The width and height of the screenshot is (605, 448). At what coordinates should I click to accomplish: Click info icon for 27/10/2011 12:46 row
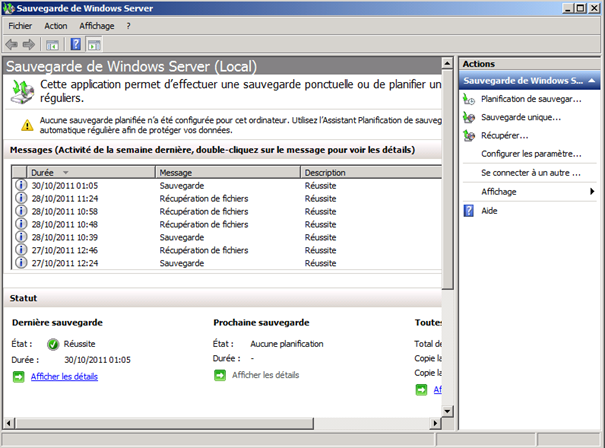[x=21, y=250]
